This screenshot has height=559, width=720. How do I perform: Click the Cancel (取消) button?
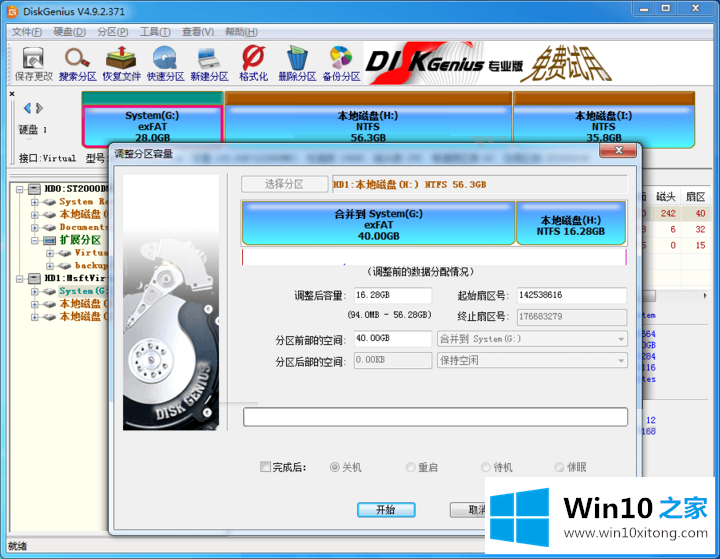(468, 509)
